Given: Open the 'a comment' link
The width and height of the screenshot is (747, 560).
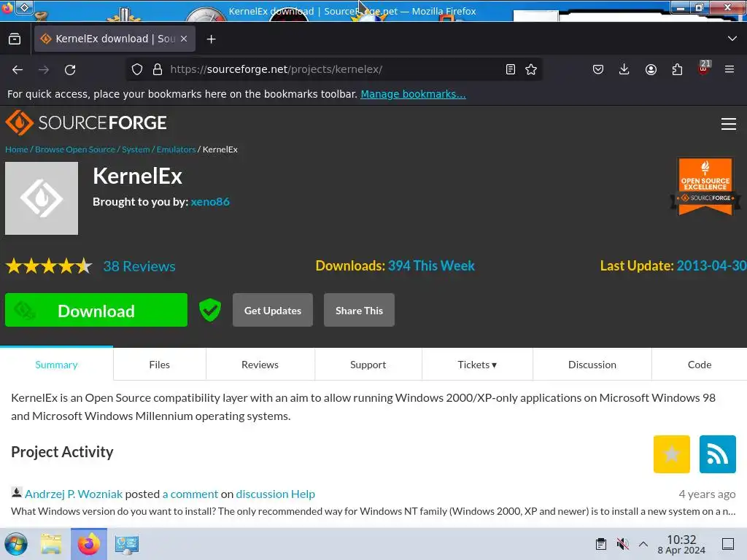Looking at the screenshot, I should point(190,494).
